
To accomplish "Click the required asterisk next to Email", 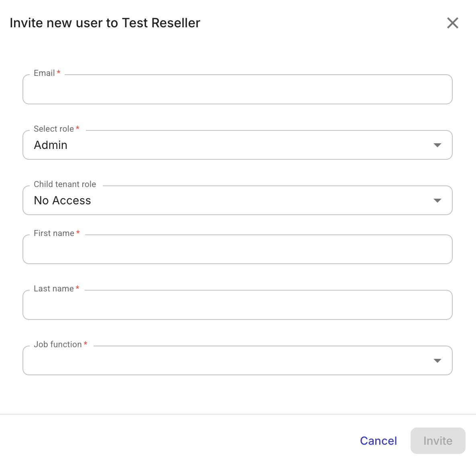I will click(59, 72).
